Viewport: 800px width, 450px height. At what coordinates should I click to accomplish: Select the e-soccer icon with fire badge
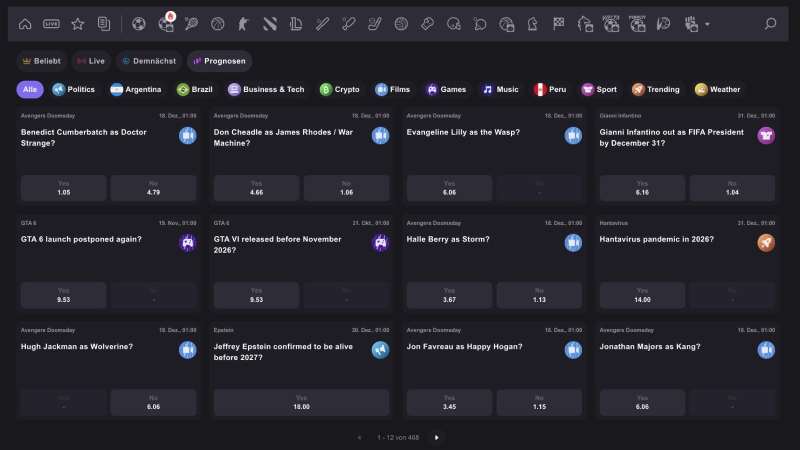[x=166, y=23]
